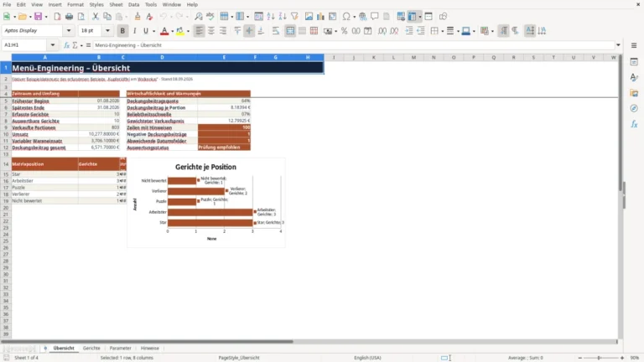Click Sort Descending icon
This screenshot has width=644, height=362.
click(x=283, y=17)
